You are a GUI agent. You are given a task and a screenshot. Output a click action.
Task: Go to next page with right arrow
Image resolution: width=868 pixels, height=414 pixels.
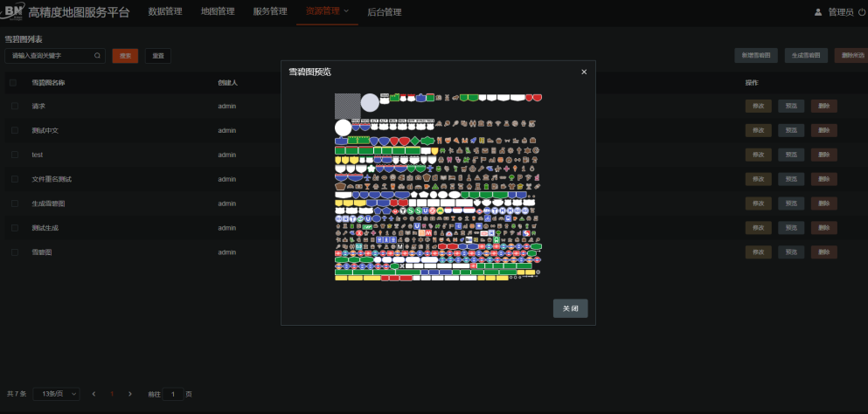[130, 394]
